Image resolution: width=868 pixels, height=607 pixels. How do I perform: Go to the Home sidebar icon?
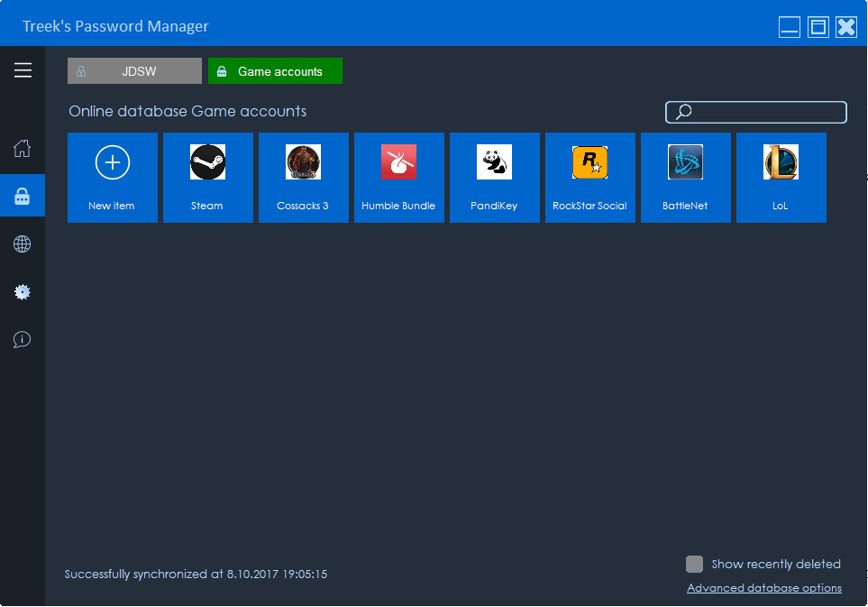[x=23, y=148]
